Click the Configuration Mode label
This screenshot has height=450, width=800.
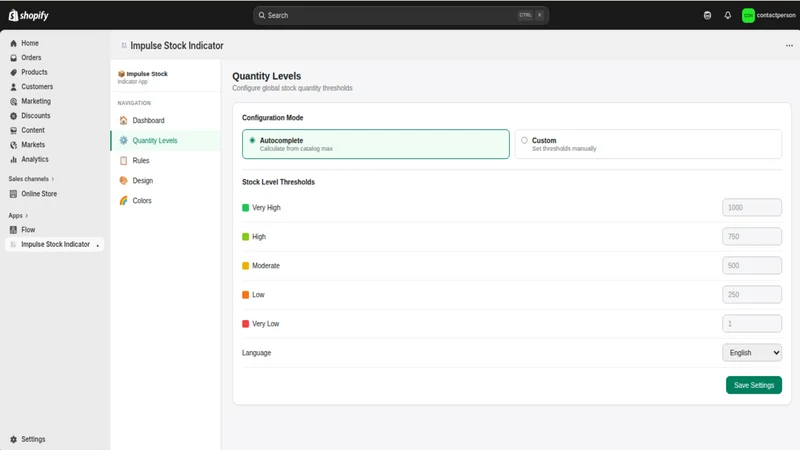(x=272, y=118)
